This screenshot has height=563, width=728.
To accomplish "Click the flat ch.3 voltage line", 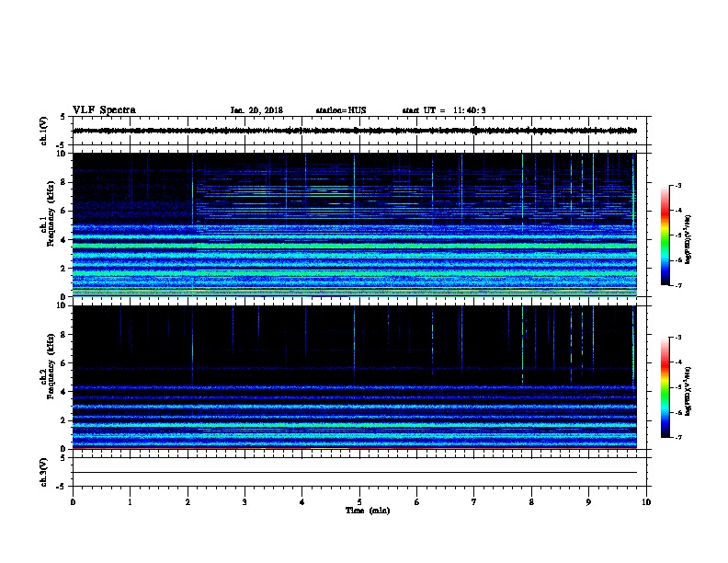I will (x=355, y=473).
